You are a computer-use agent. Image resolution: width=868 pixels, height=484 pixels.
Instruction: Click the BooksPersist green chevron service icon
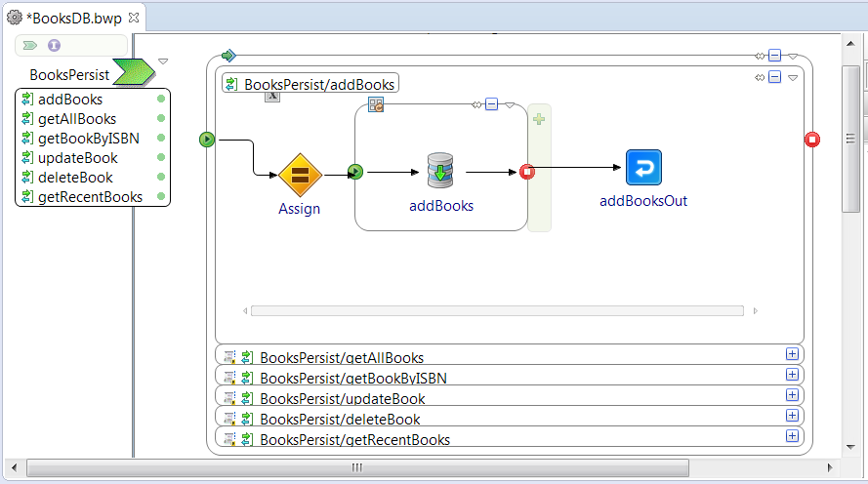click(134, 72)
